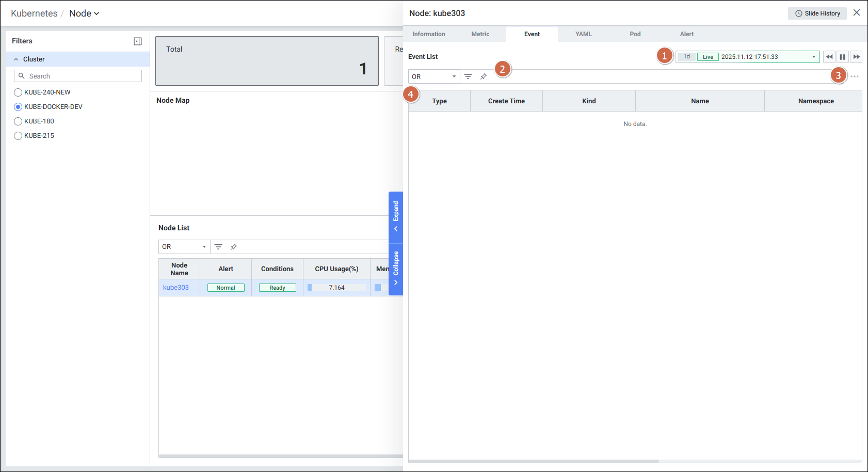
Task: Collapse the Cluster filter section
Action: pos(16,59)
